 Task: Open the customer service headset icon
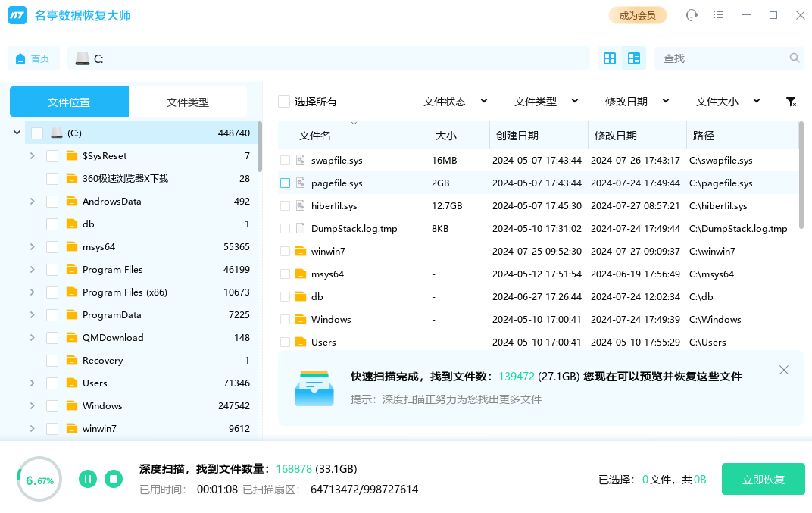click(x=691, y=14)
